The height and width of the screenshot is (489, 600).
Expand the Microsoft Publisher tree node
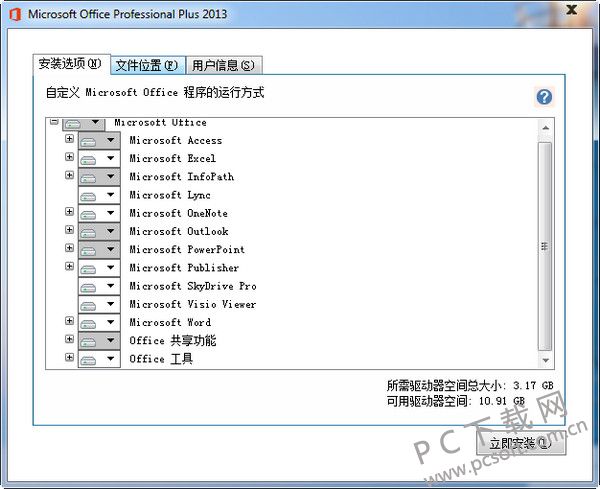pos(70,266)
